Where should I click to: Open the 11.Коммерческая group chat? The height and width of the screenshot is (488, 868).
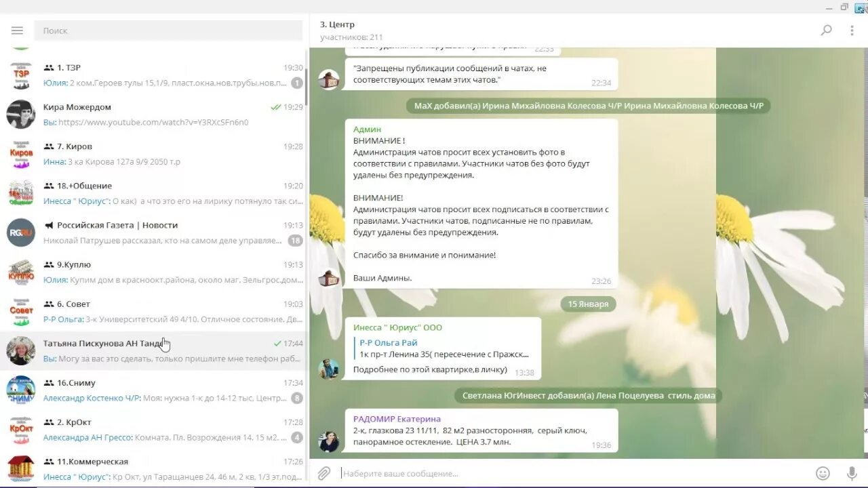point(154,468)
